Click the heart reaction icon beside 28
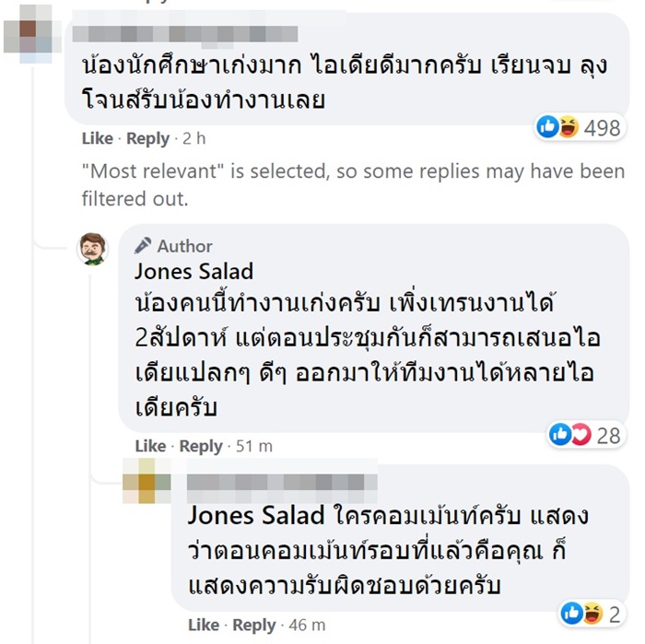Screen dimensions: 645x644 580,434
